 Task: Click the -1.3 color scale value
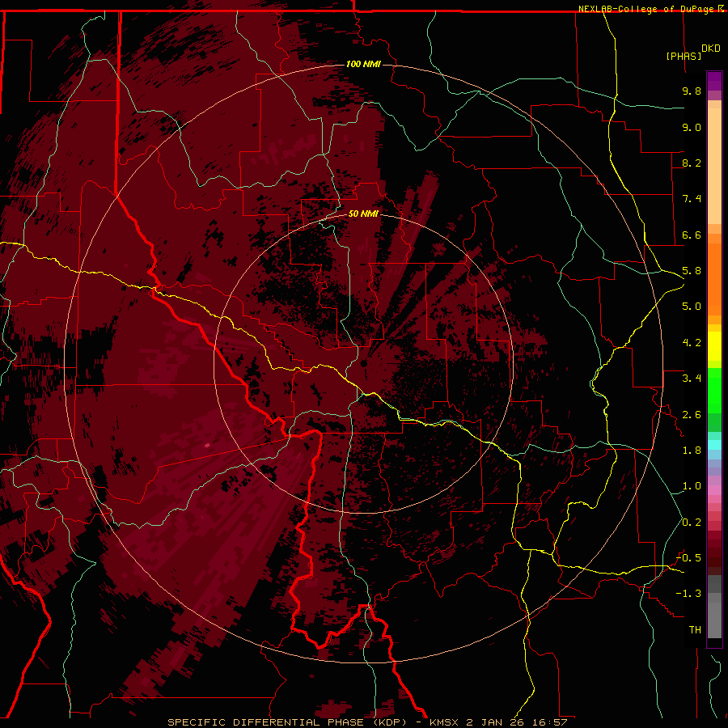tap(688, 594)
